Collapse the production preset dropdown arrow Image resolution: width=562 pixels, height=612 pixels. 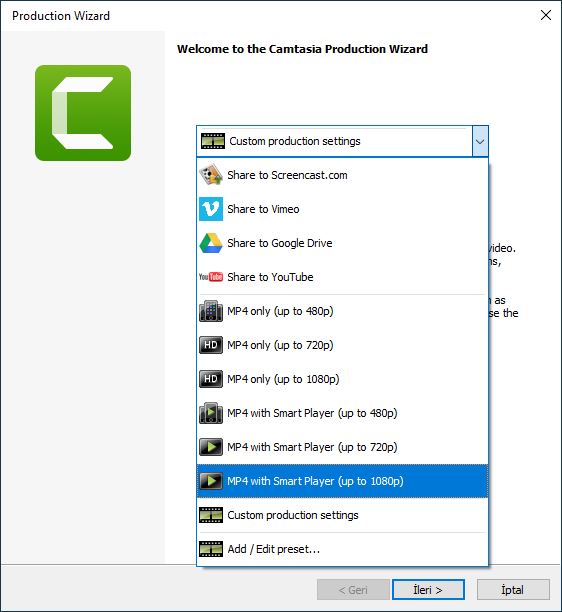(480, 141)
